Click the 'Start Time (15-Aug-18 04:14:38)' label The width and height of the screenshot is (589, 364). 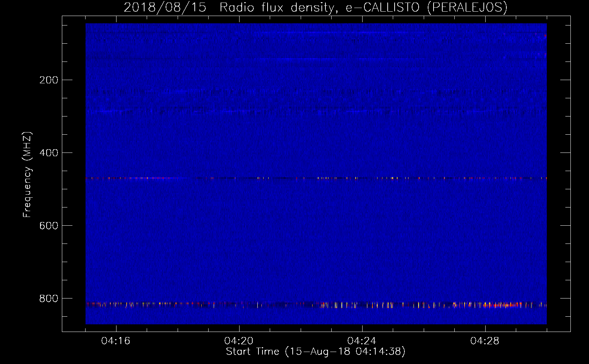[316, 352]
